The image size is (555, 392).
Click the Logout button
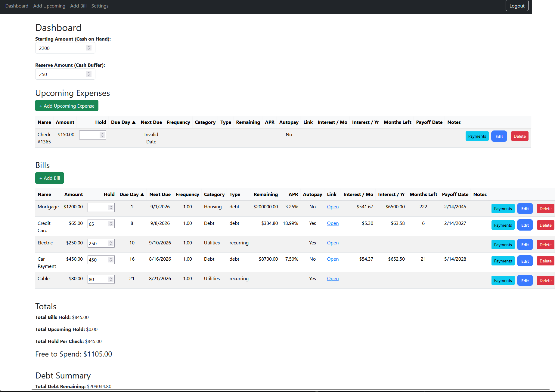517,6
